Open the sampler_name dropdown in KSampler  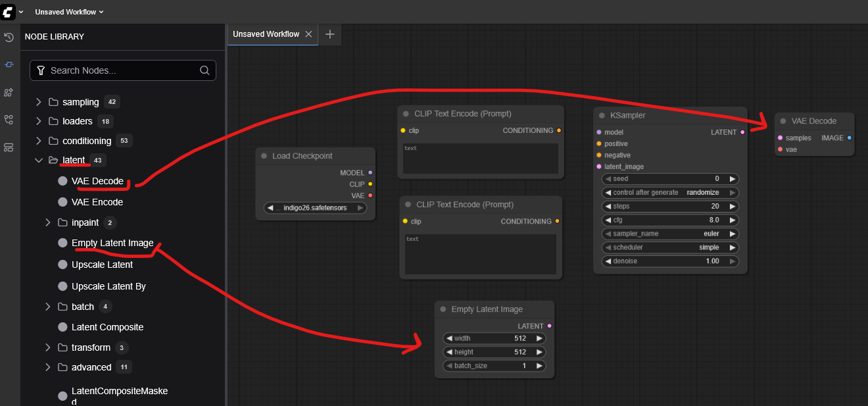(670, 234)
